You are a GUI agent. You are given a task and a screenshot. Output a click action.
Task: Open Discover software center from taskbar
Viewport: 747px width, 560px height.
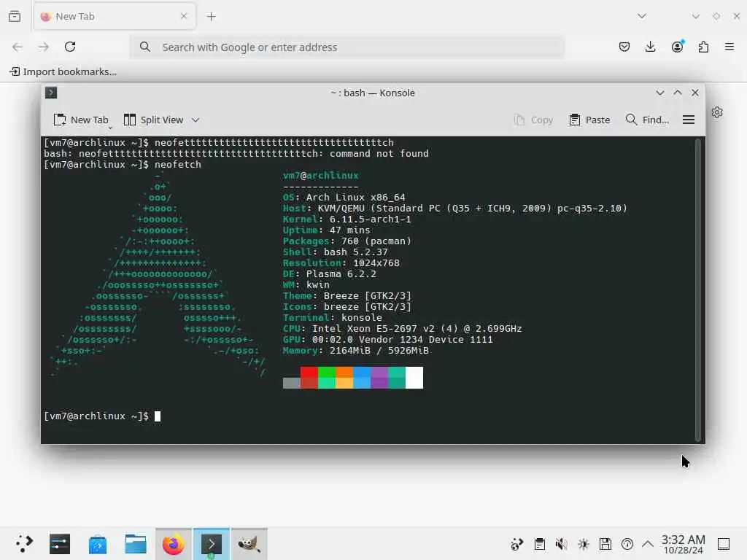click(x=98, y=544)
